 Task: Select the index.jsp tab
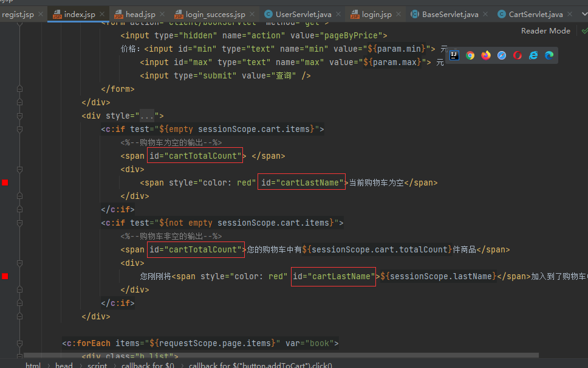point(80,14)
